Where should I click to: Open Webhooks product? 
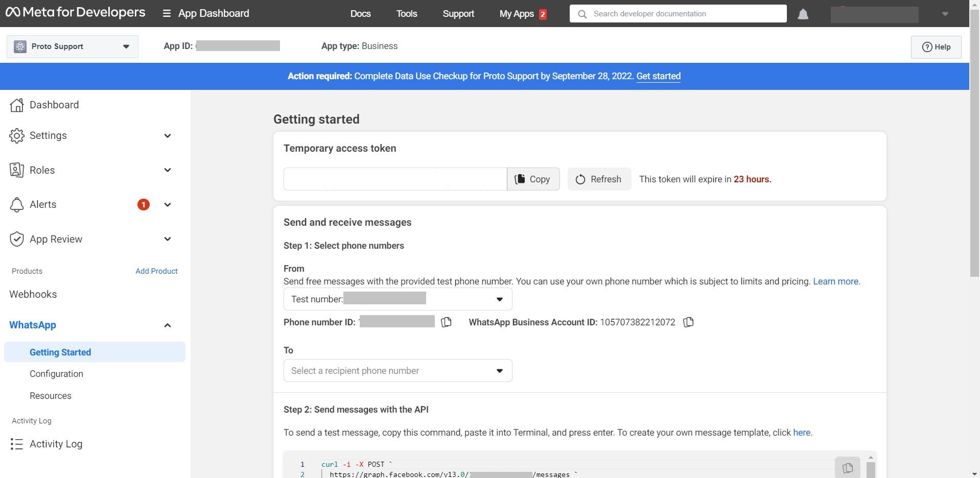pyautogui.click(x=33, y=294)
